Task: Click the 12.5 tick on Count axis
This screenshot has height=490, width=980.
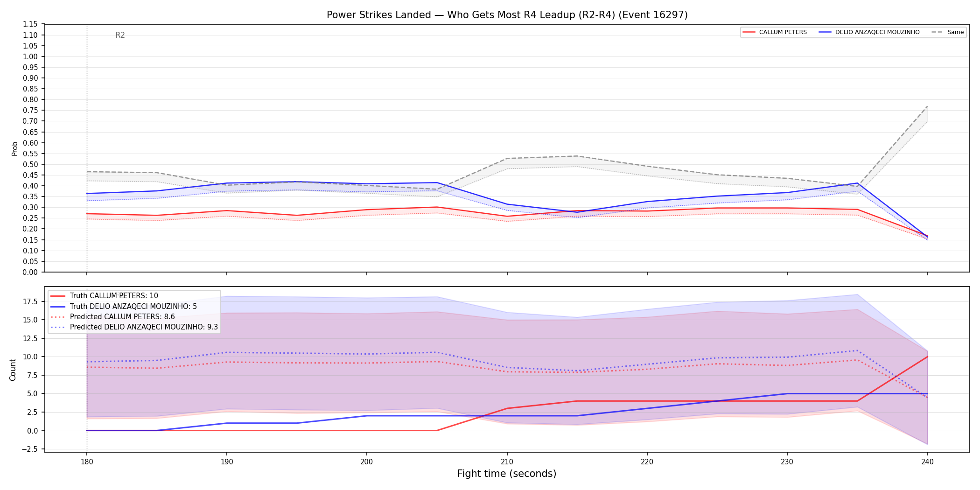Action: click(30, 338)
